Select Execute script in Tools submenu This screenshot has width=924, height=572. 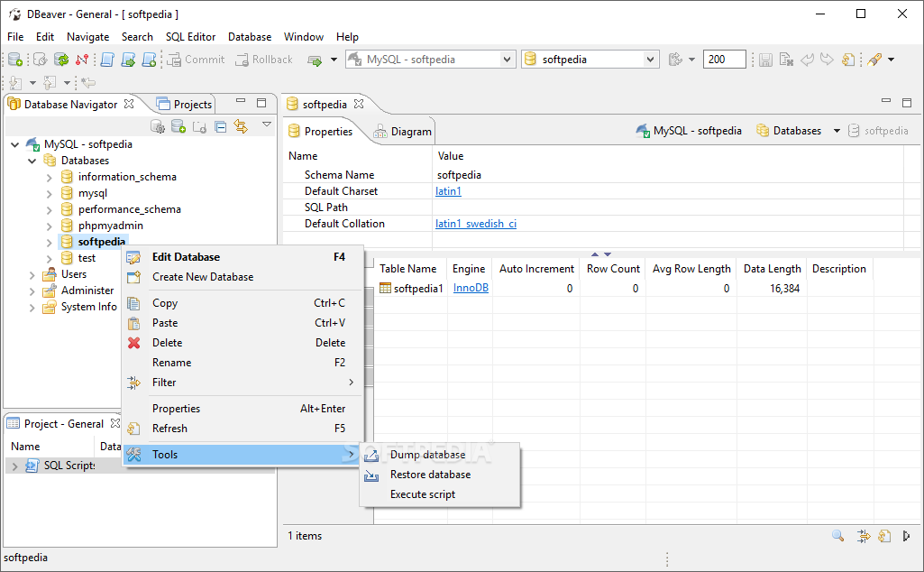click(440, 494)
